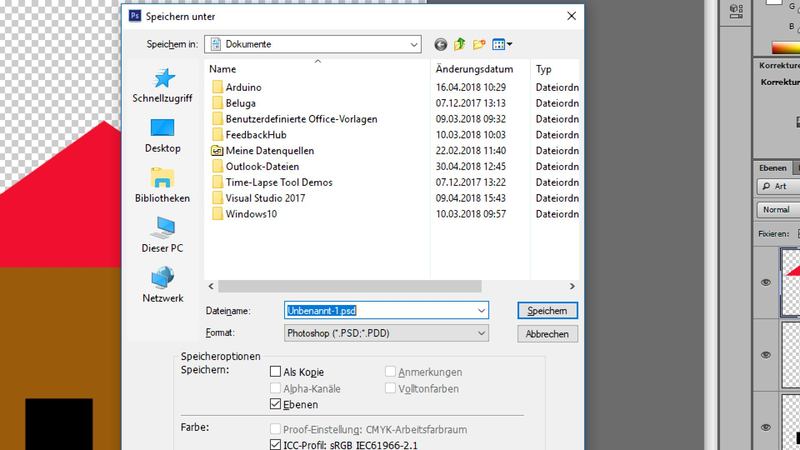
Task: Close the Speichern unter dialog
Action: pyautogui.click(x=571, y=16)
